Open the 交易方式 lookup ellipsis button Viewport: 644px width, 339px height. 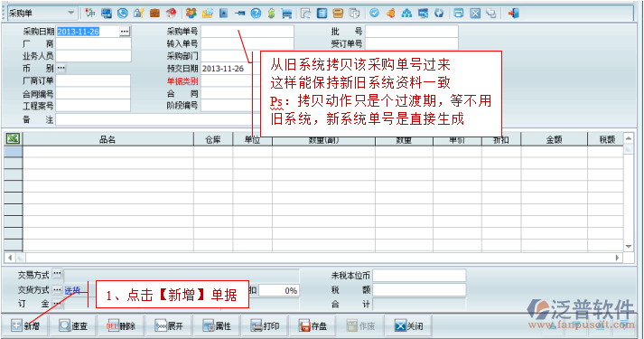click(x=57, y=274)
